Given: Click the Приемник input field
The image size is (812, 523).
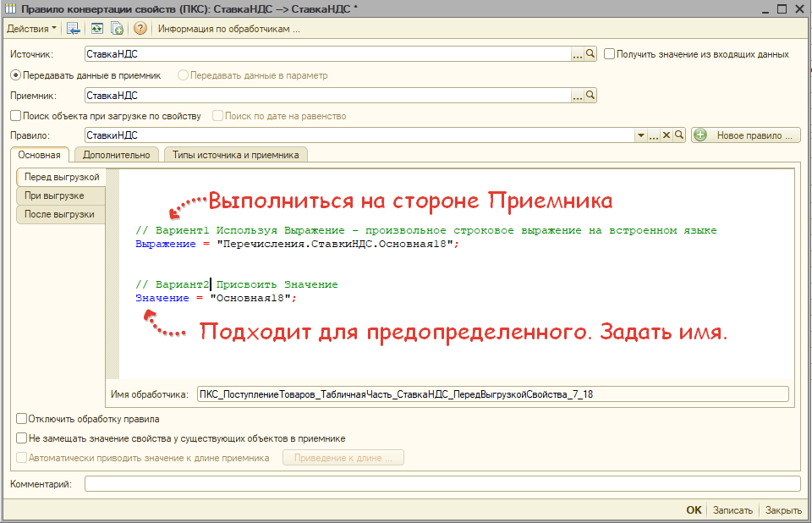Looking at the screenshot, I should tap(327, 96).
